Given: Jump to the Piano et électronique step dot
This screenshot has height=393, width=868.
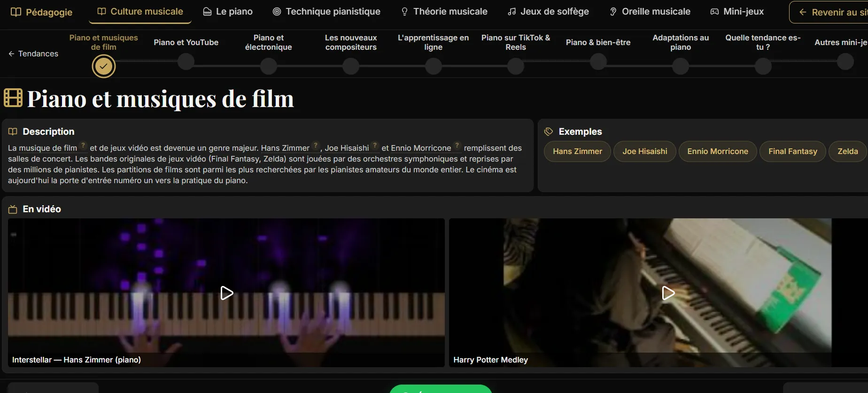Looking at the screenshot, I should coord(269,66).
